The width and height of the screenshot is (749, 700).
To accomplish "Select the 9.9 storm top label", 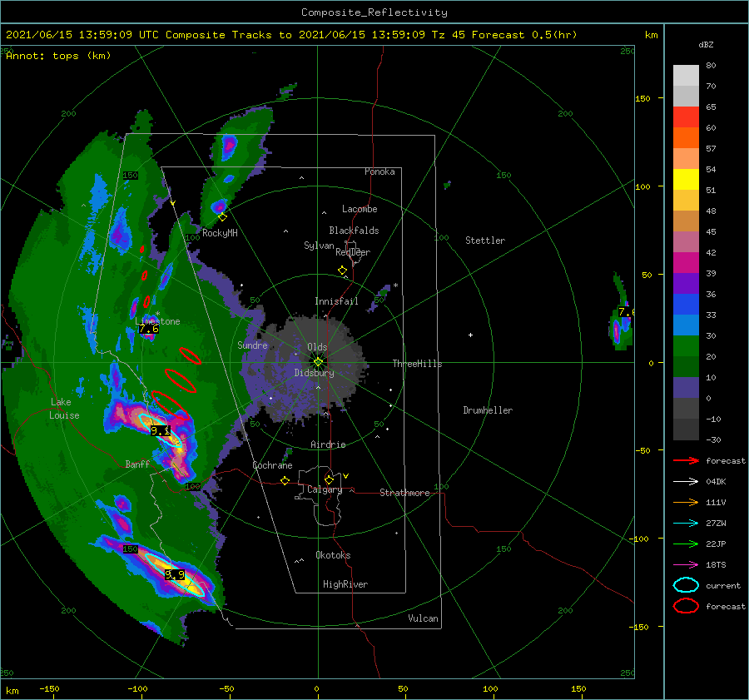I will pos(175,574).
